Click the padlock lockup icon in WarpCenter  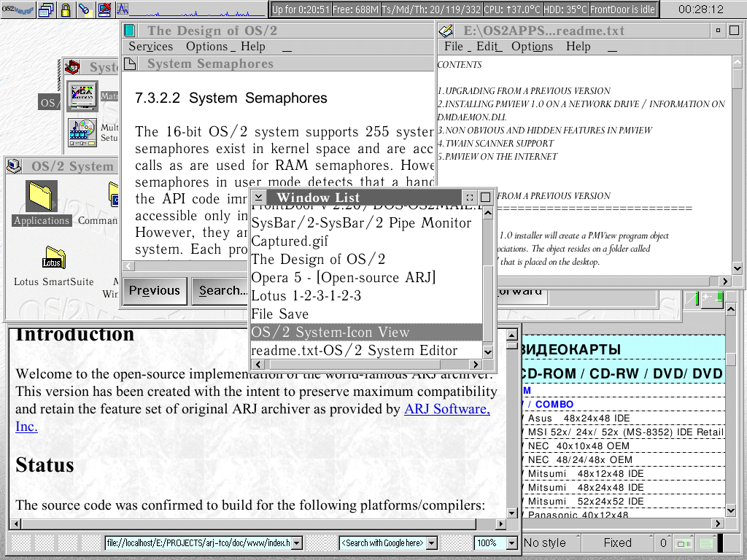coord(66,9)
